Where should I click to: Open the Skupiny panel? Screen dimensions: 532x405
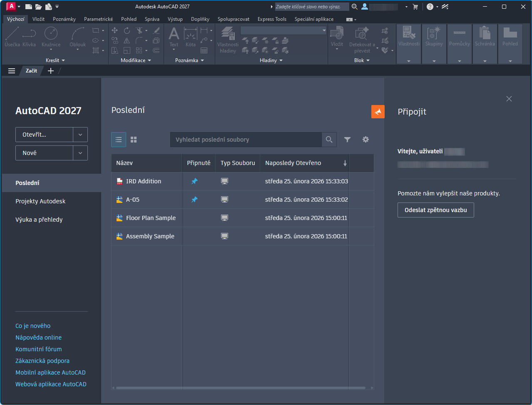click(434, 43)
